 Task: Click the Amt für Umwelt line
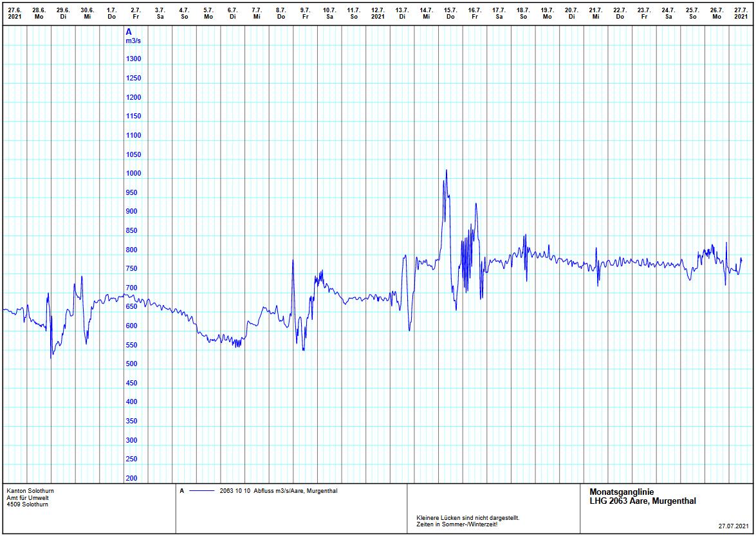[x=26, y=497]
